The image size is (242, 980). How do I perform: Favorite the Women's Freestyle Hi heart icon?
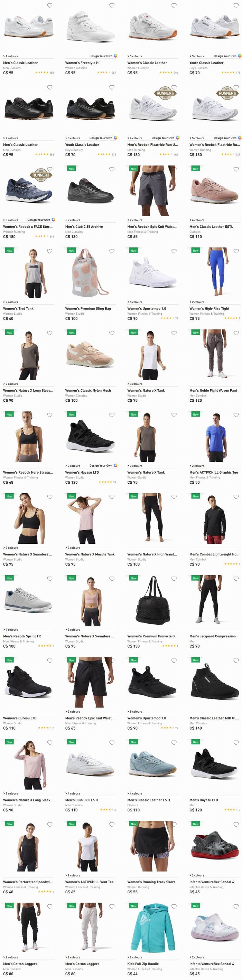[x=112, y=5]
